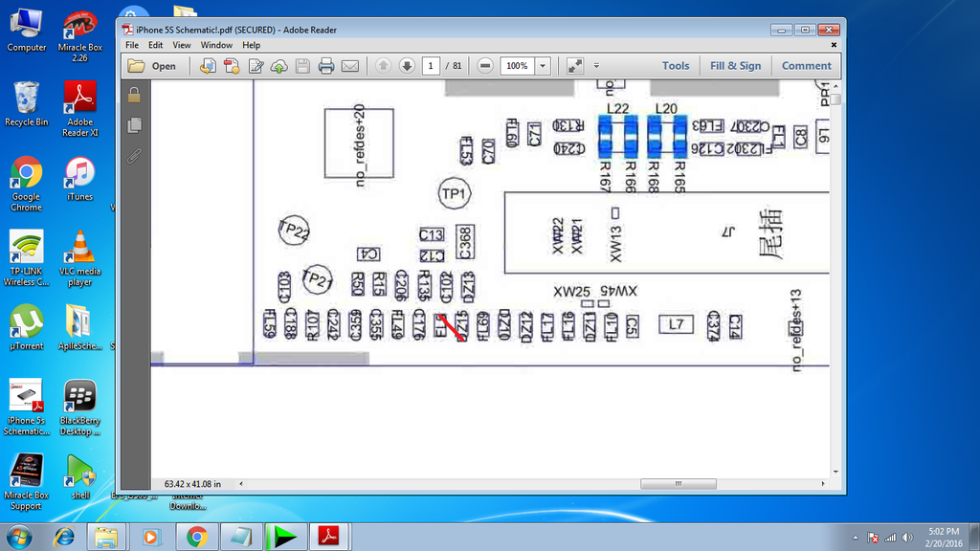Upload the PDF to Adobe cloud
The image size is (980, 551).
click(x=278, y=65)
